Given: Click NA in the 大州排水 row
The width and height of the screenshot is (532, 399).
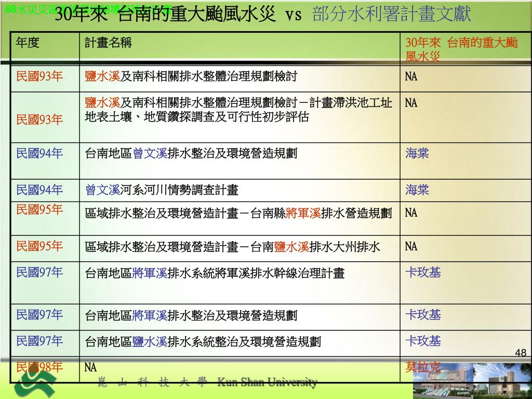Looking at the screenshot, I should coord(411,246).
